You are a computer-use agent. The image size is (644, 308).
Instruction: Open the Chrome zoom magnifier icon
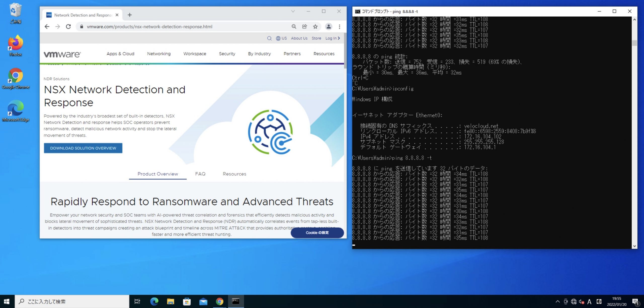click(x=294, y=26)
